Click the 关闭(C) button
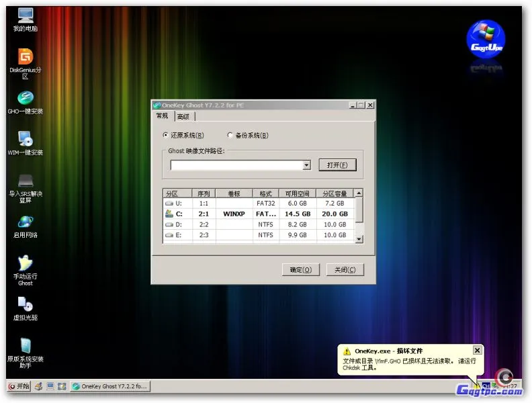 345,270
